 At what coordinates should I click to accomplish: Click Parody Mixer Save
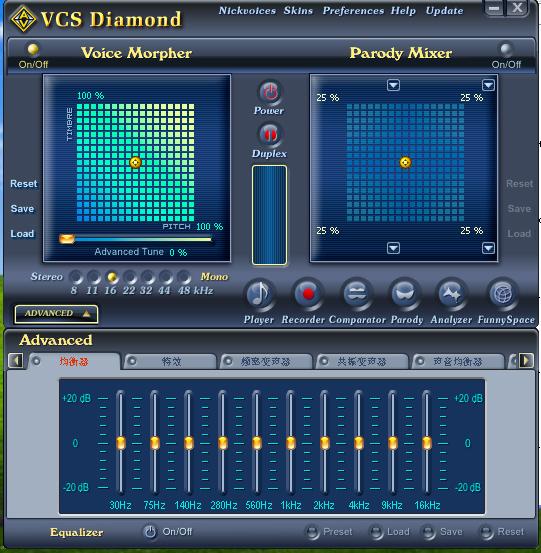[519, 209]
